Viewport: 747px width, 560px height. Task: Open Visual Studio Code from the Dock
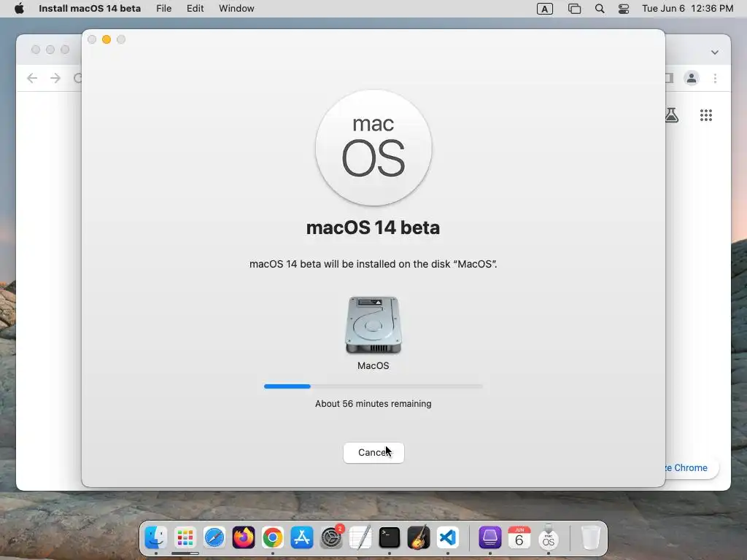(x=448, y=537)
